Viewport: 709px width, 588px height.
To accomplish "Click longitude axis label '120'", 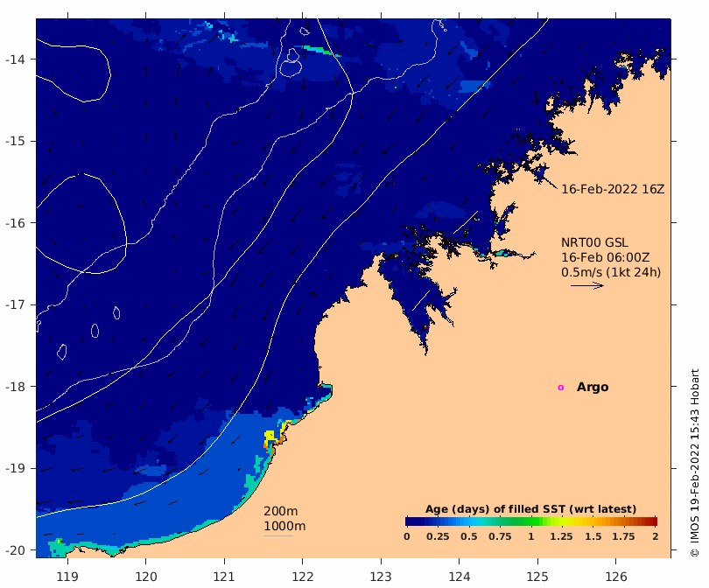I will 146,577.
